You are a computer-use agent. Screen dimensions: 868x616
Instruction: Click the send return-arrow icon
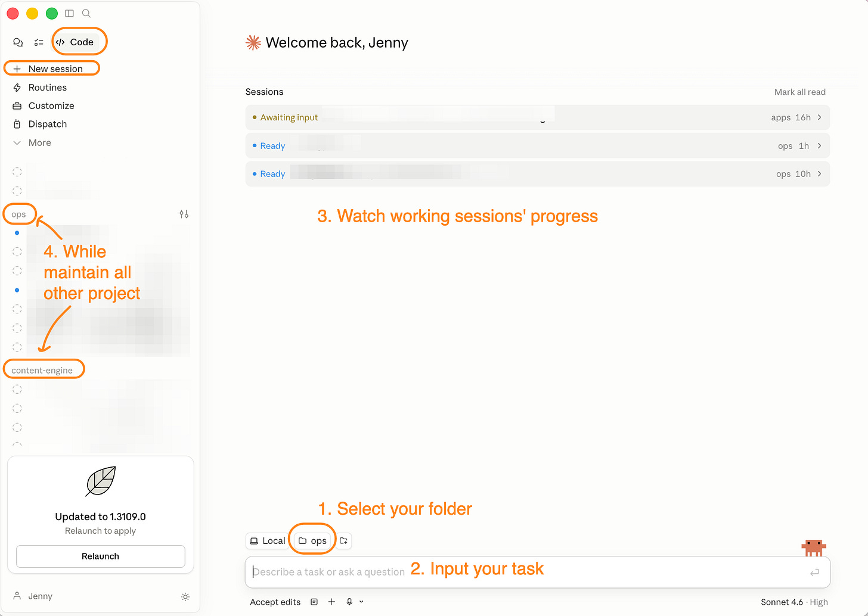814,573
